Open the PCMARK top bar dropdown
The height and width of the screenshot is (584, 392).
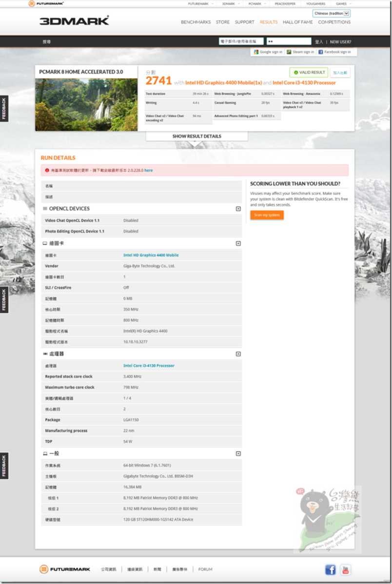257,4
